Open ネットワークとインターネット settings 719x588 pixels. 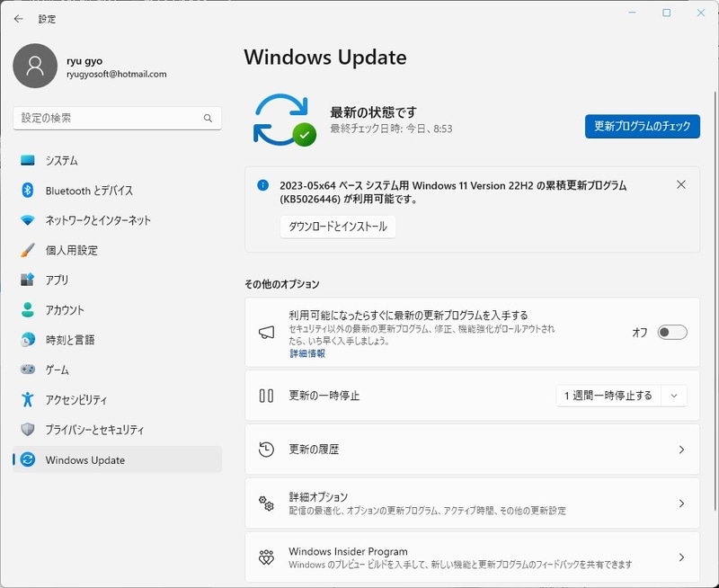pyautogui.click(x=118, y=220)
